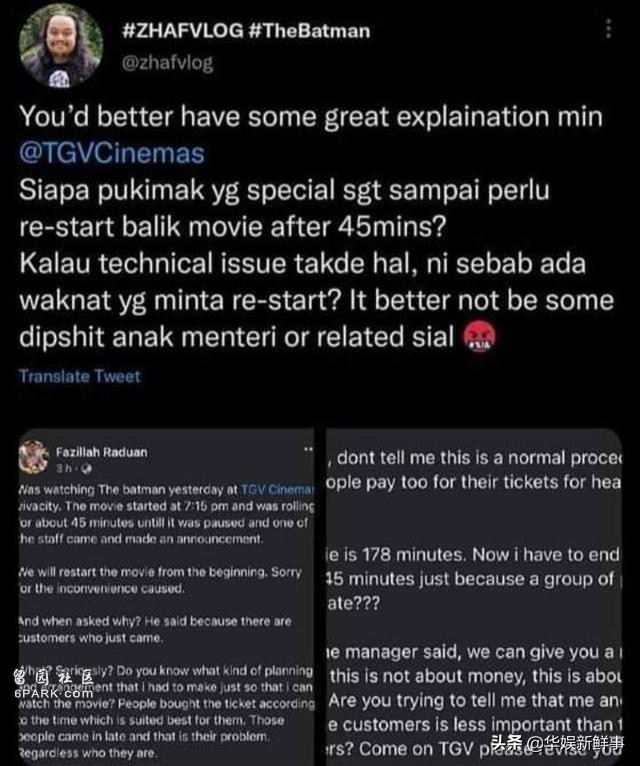Image resolution: width=640 pixels, height=766 pixels.
Task: Open the #ZHAFVLOG #TheBatman display name
Action: (x=246, y=31)
